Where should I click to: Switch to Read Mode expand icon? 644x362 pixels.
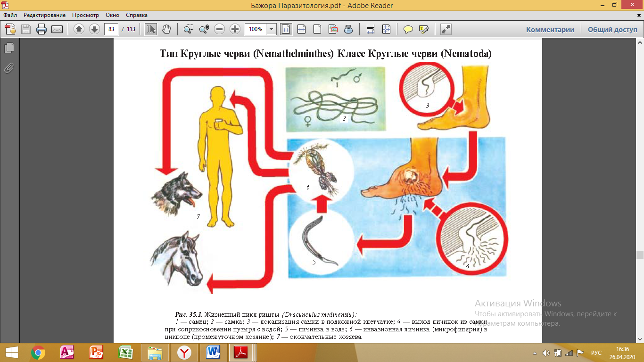pos(446,29)
